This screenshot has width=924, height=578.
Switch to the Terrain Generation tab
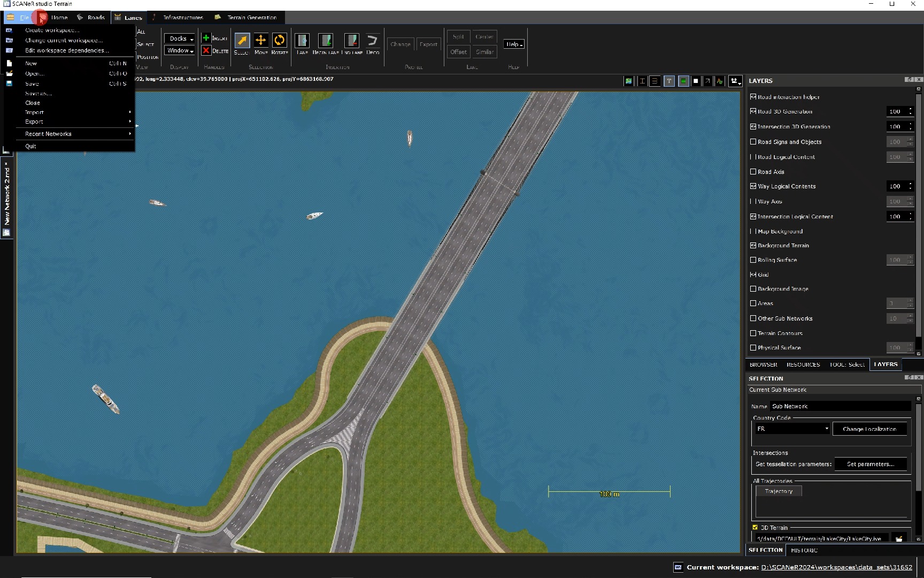click(x=246, y=18)
